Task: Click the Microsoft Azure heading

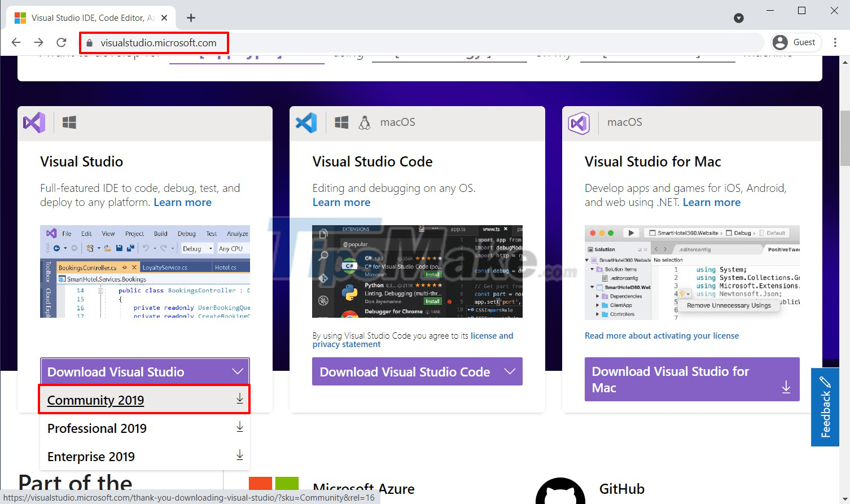Action: 363,489
